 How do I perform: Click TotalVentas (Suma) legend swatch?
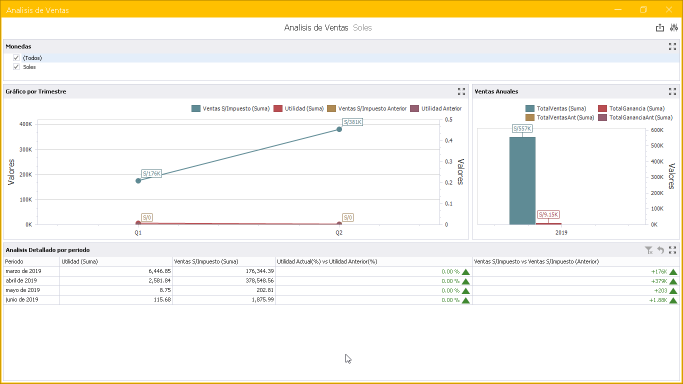(530, 108)
